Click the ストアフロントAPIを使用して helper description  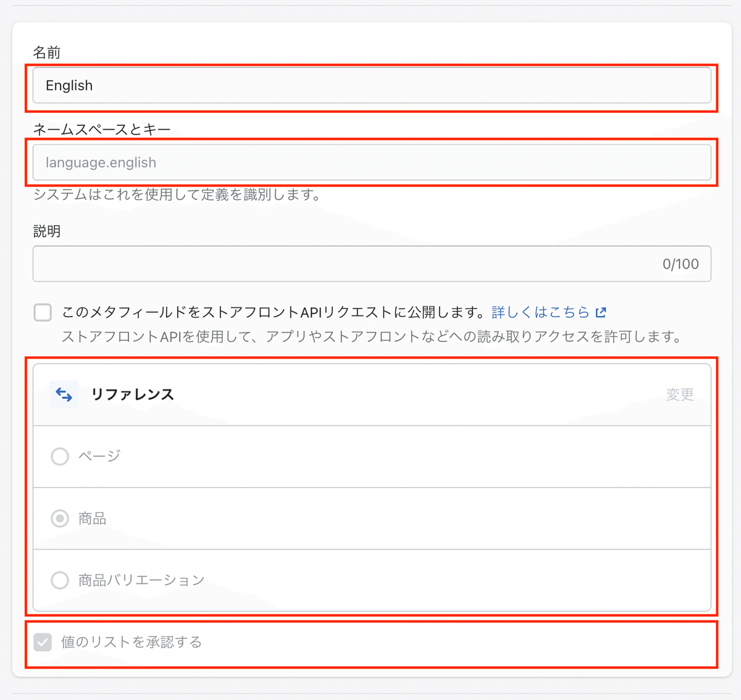click(x=373, y=337)
